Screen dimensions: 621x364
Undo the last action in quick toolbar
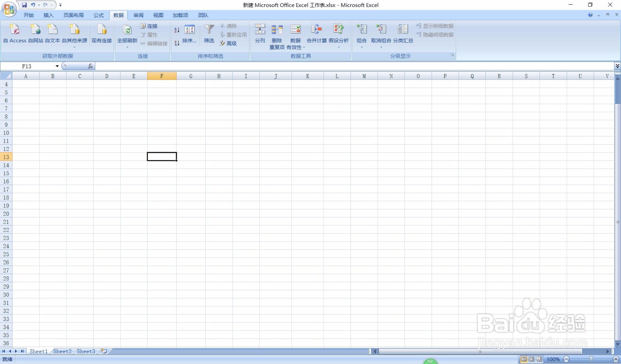33,5
